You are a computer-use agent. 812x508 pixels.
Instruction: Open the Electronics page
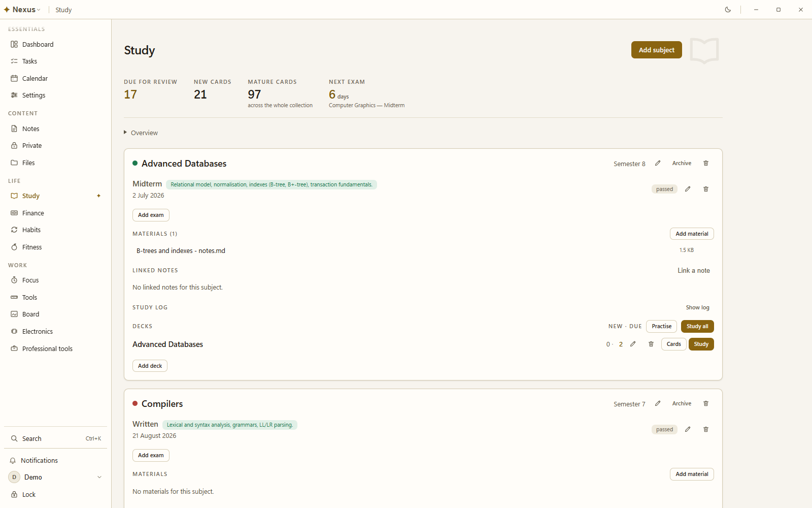click(x=55, y=331)
